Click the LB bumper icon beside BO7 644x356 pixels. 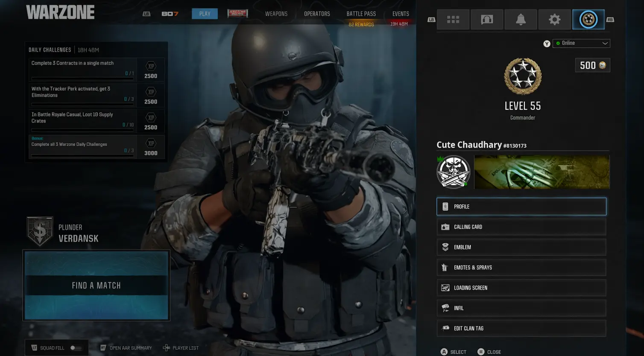pos(146,14)
